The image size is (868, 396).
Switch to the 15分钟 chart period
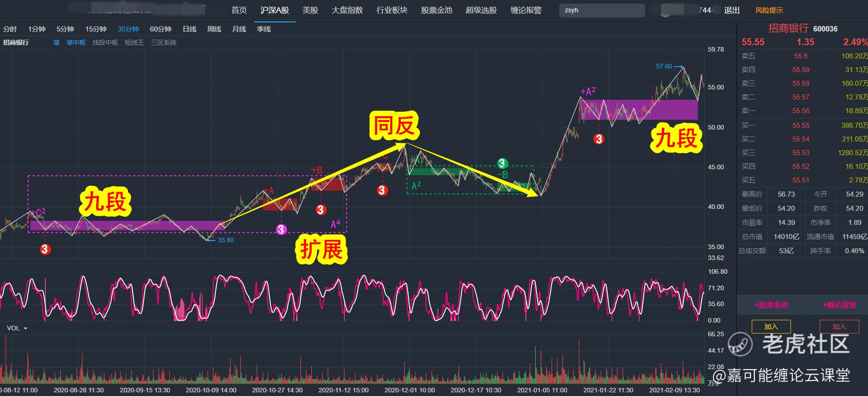(96, 29)
